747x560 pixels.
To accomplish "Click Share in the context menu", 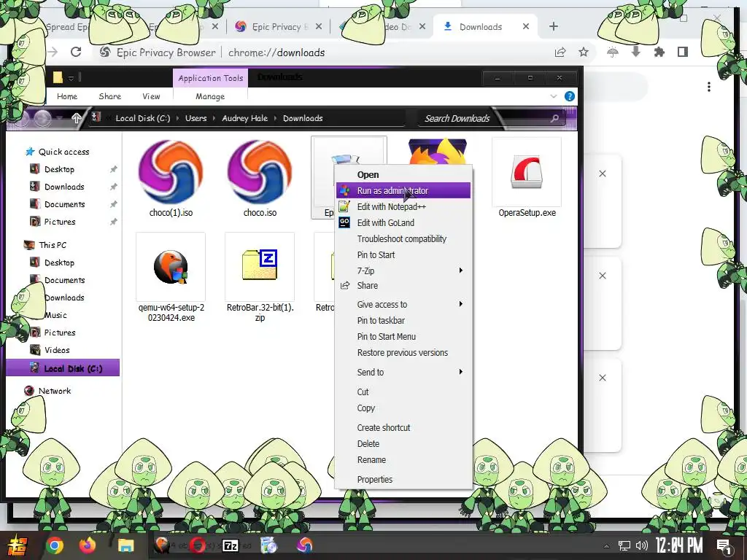I will point(403,286).
